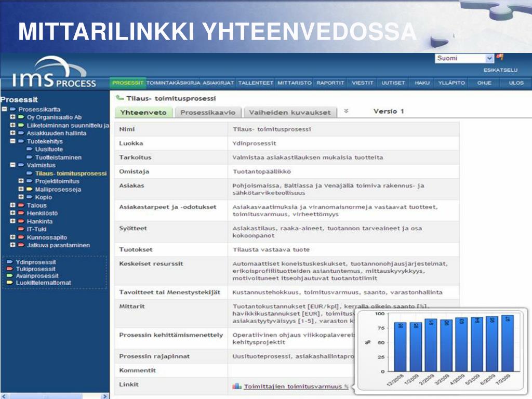Open the PROSESSIT menu tab
Viewport: 532px width, 399px height.
pos(128,83)
